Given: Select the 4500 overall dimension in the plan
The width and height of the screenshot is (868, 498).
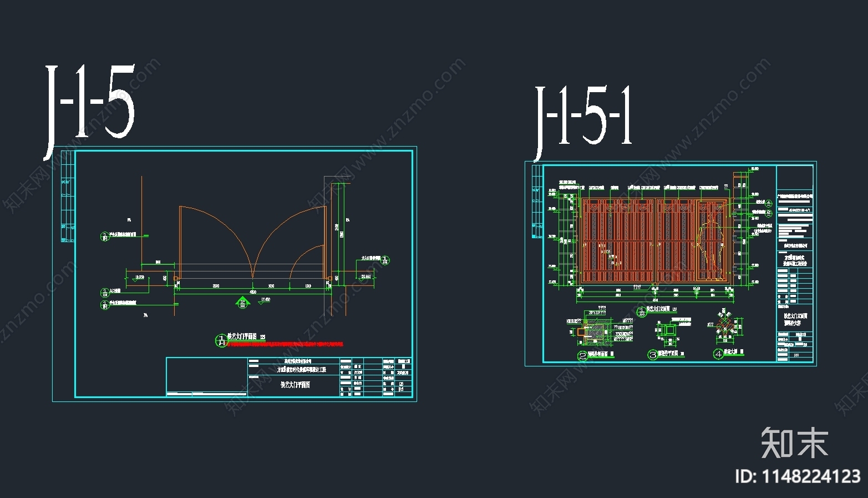Looking at the screenshot, I should [252, 292].
